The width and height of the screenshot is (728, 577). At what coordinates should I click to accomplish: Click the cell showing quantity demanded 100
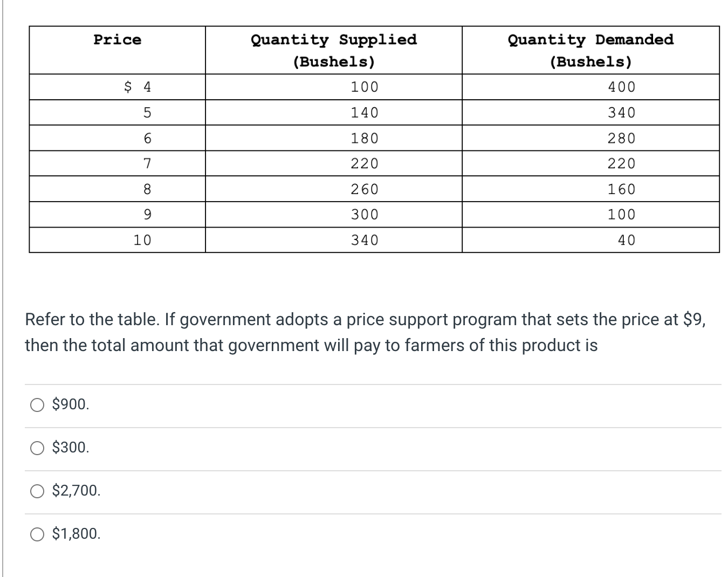point(621,214)
